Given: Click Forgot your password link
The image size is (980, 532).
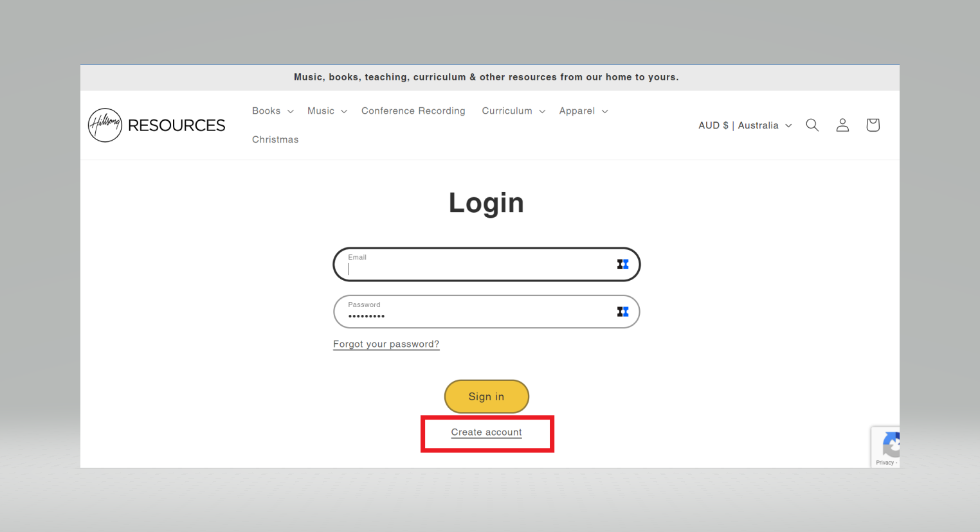Looking at the screenshot, I should pyautogui.click(x=386, y=344).
